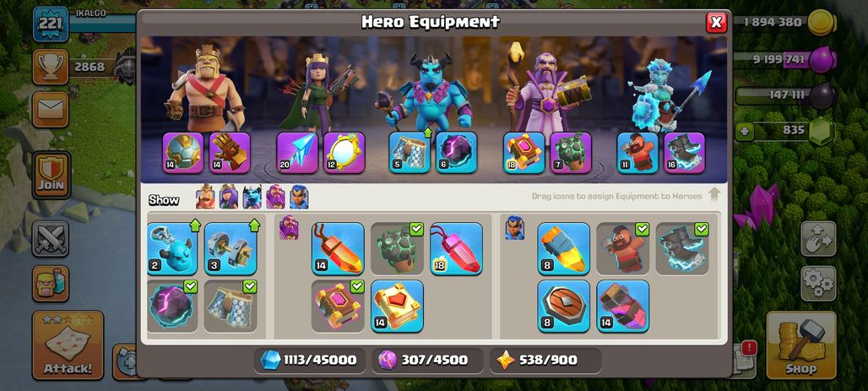Toggle Royal Champion filter in Show row
Screen dimensions: 868x391
pos(299,197)
